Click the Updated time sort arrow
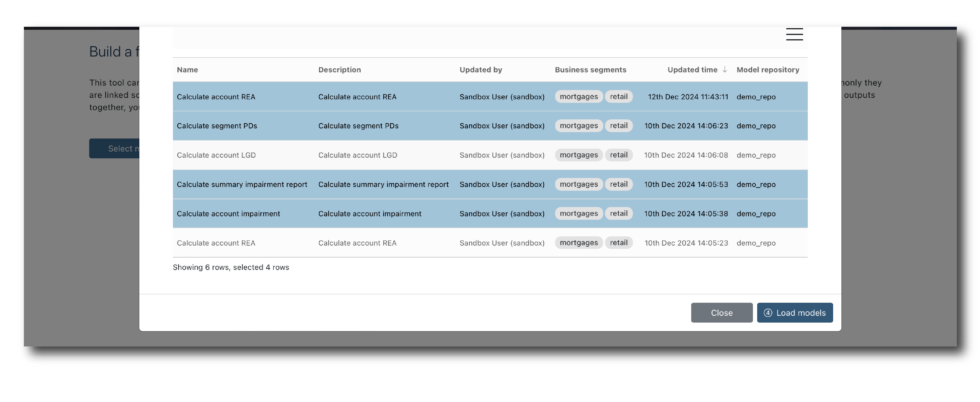The height and width of the screenshot is (402, 980). tap(724, 69)
